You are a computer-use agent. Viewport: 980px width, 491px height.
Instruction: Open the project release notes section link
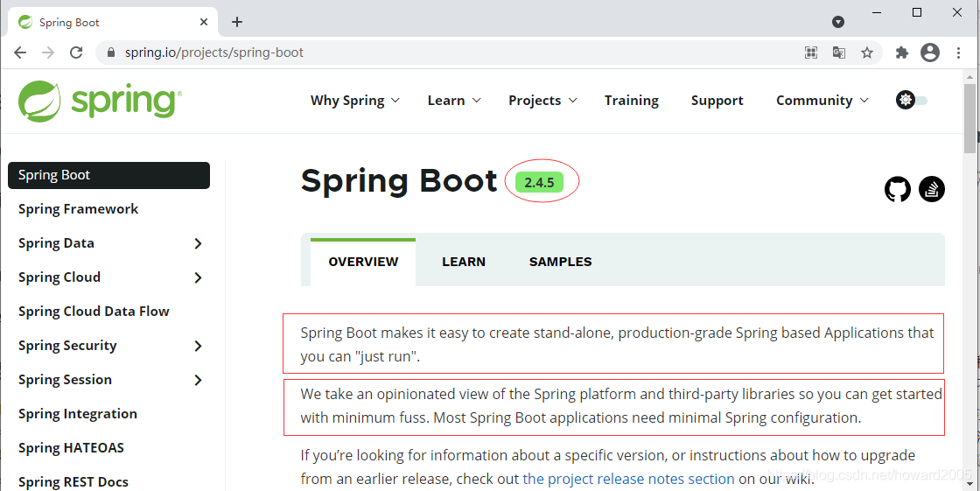pyautogui.click(x=629, y=479)
